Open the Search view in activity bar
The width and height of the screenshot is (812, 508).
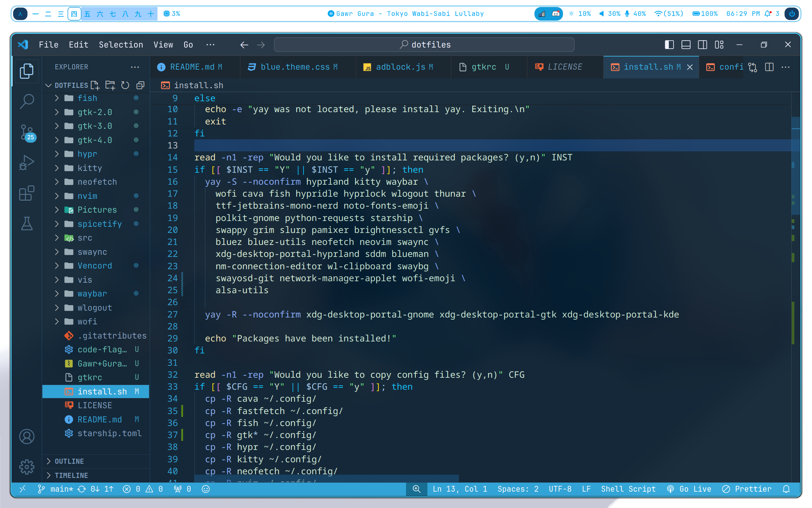tap(27, 101)
